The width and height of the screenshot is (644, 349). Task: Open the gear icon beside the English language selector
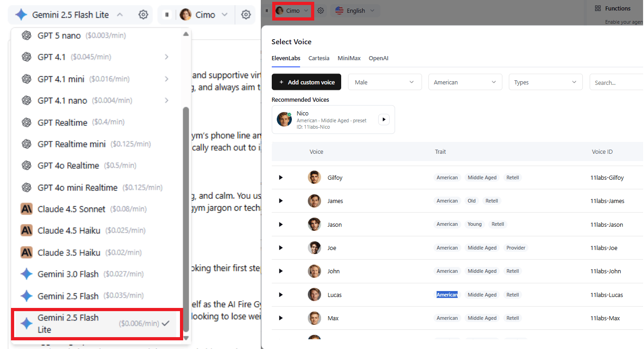[x=321, y=10]
